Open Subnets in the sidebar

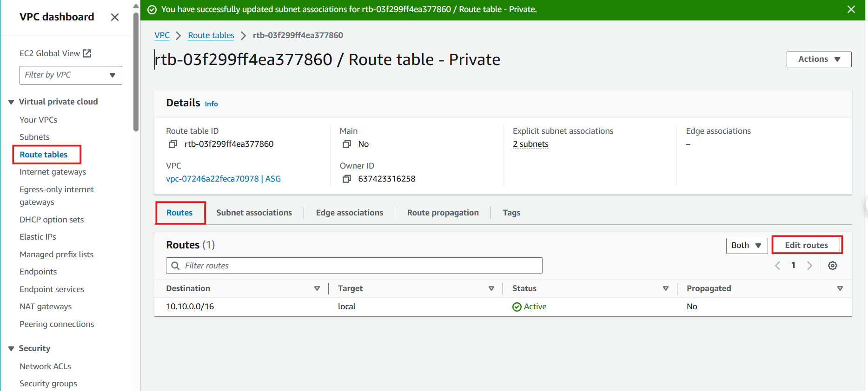(34, 137)
